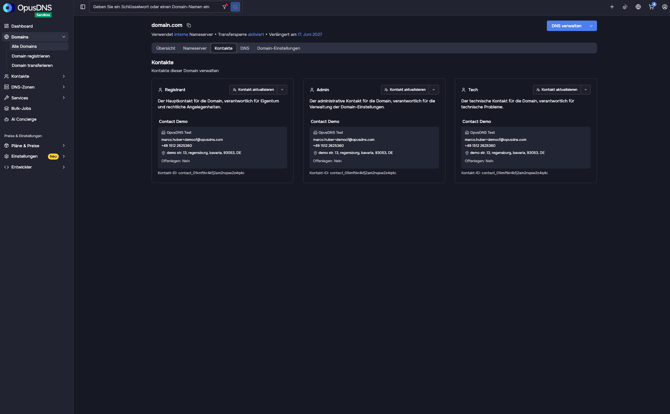Open the Domain-Einstellungen tab
Screen dimensions: 670x414
[x=279, y=48]
